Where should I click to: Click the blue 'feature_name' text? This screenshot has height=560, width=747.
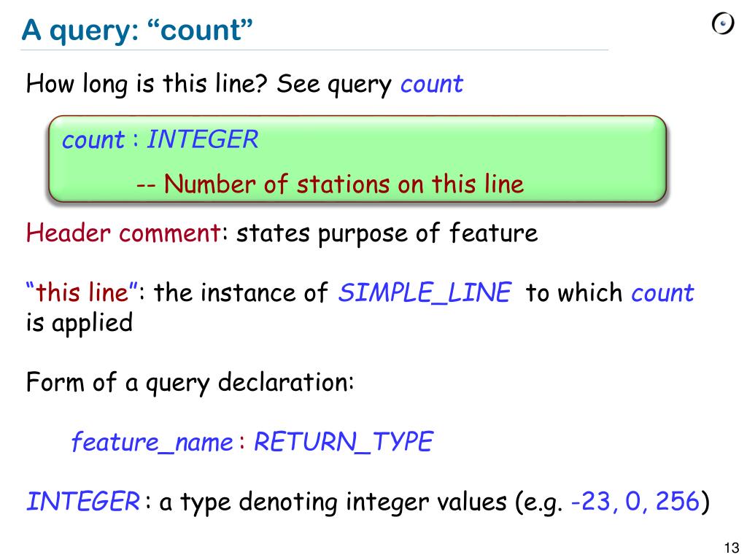click(152, 442)
